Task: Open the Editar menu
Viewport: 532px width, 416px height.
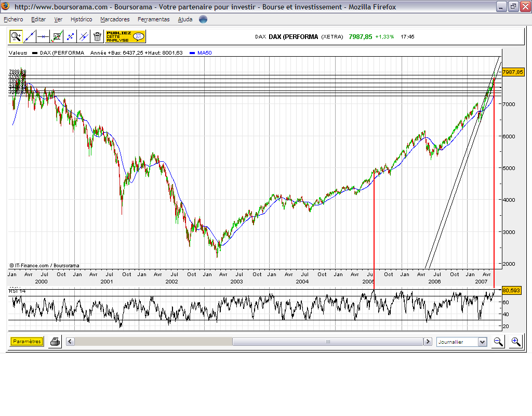Action: [38, 19]
